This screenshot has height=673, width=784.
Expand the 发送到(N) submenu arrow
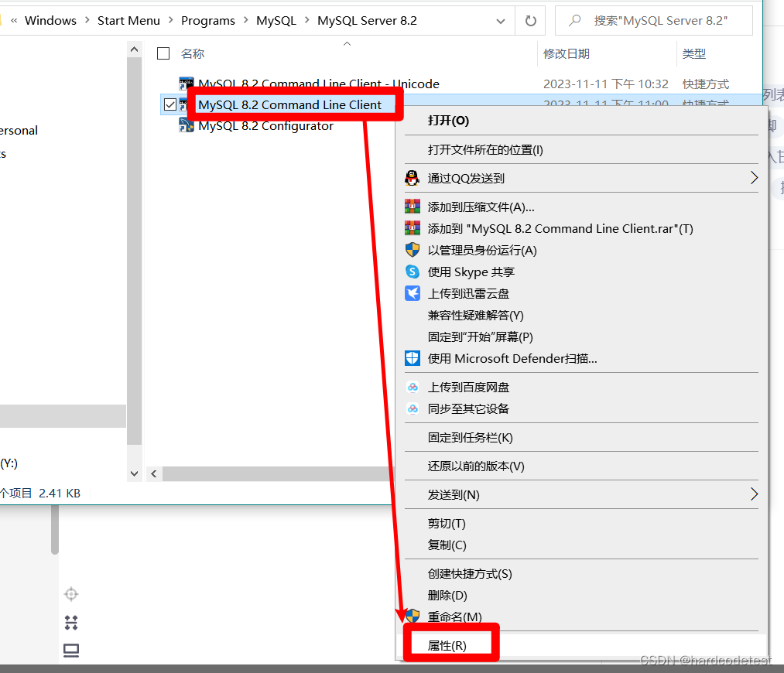(x=754, y=494)
